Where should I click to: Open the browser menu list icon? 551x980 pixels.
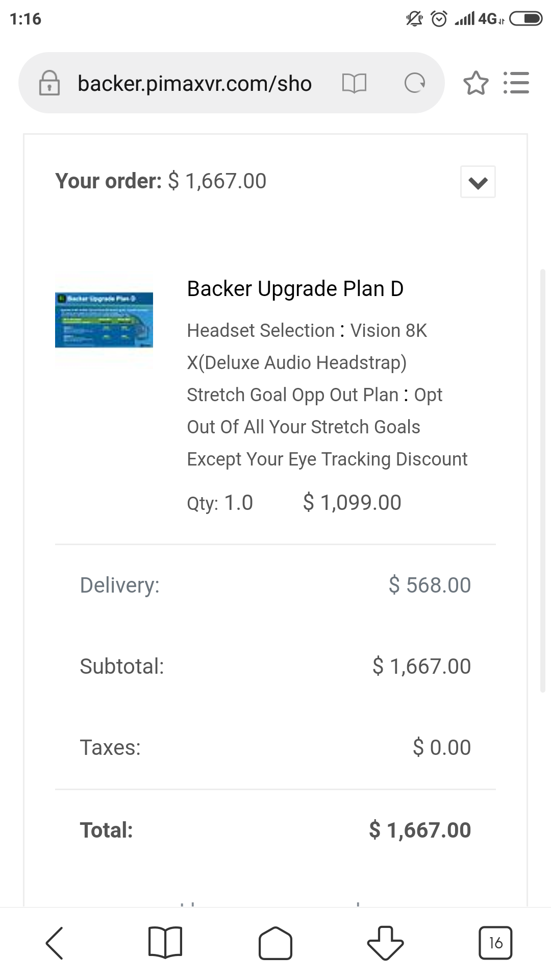(516, 83)
